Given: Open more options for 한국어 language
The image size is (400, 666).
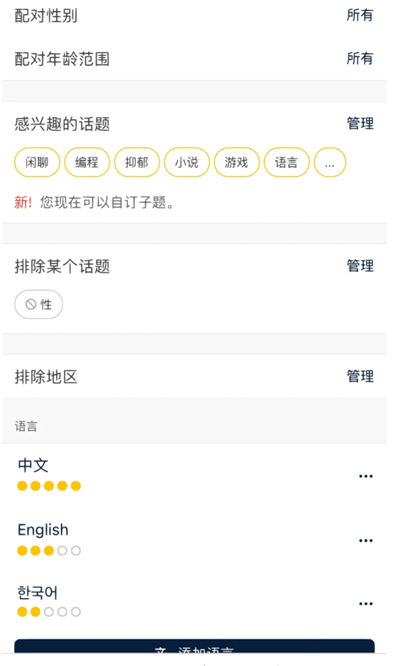Looking at the screenshot, I should [x=366, y=604].
